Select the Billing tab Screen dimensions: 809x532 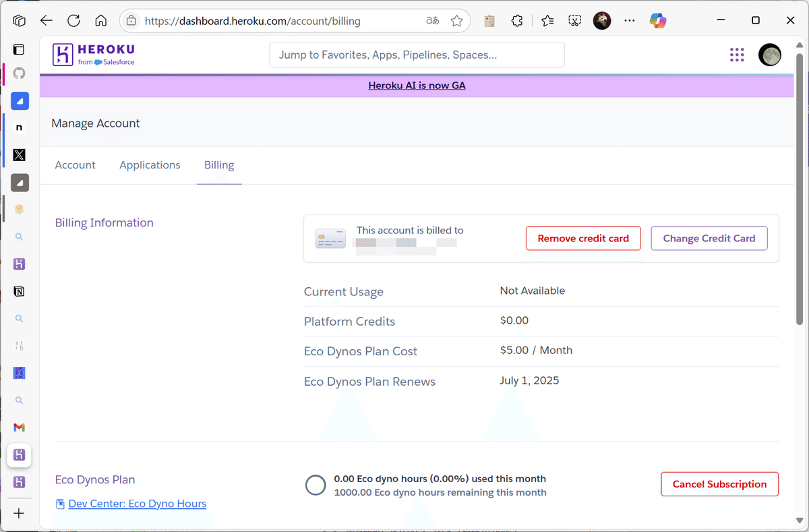click(219, 165)
